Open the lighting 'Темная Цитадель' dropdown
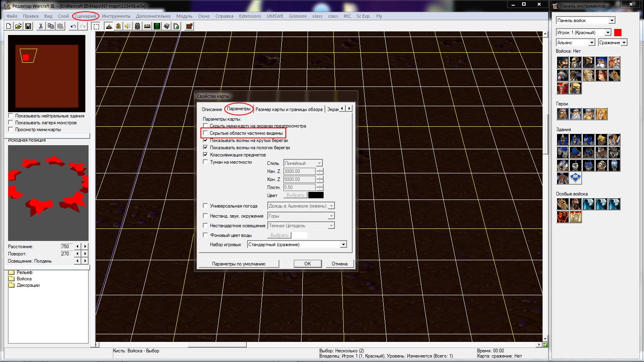Viewport: 644px width, 362px height. 331,226
